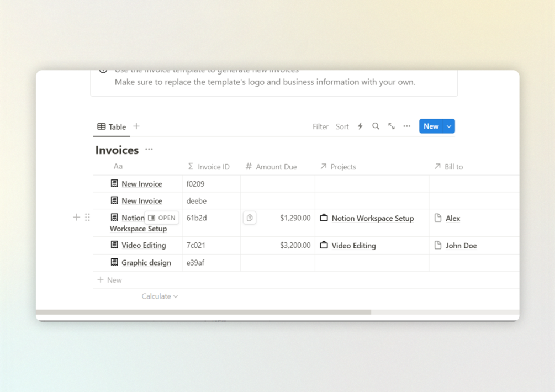Open the Calculate dropdown
The width and height of the screenshot is (555, 392).
160,296
